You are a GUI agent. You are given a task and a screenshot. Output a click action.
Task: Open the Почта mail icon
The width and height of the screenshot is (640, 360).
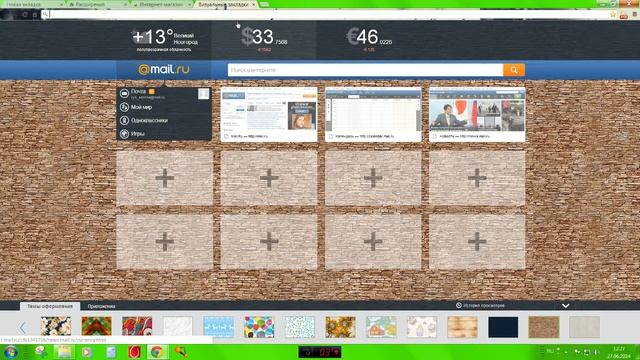(x=124, y=93)
